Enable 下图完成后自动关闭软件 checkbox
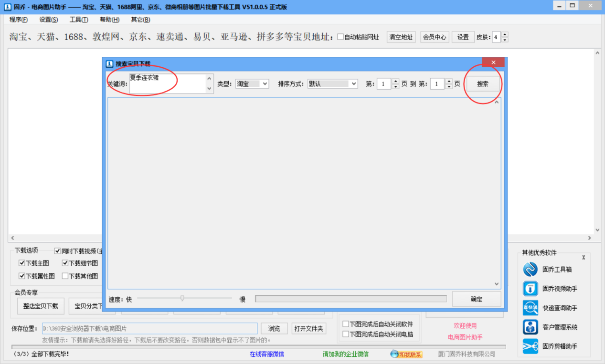The image size is (605, 364). (346, 324)
